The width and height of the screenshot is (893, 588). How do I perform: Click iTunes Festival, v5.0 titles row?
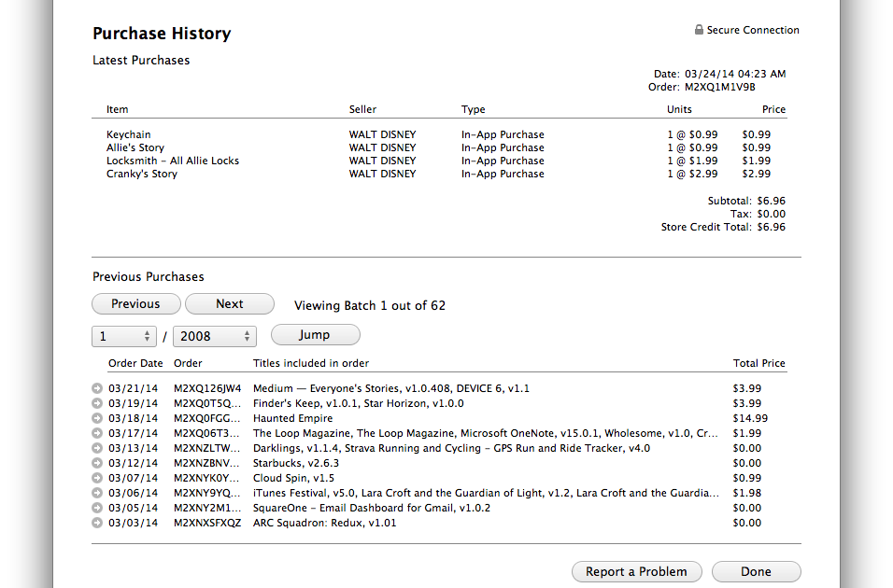pos(486,493)
